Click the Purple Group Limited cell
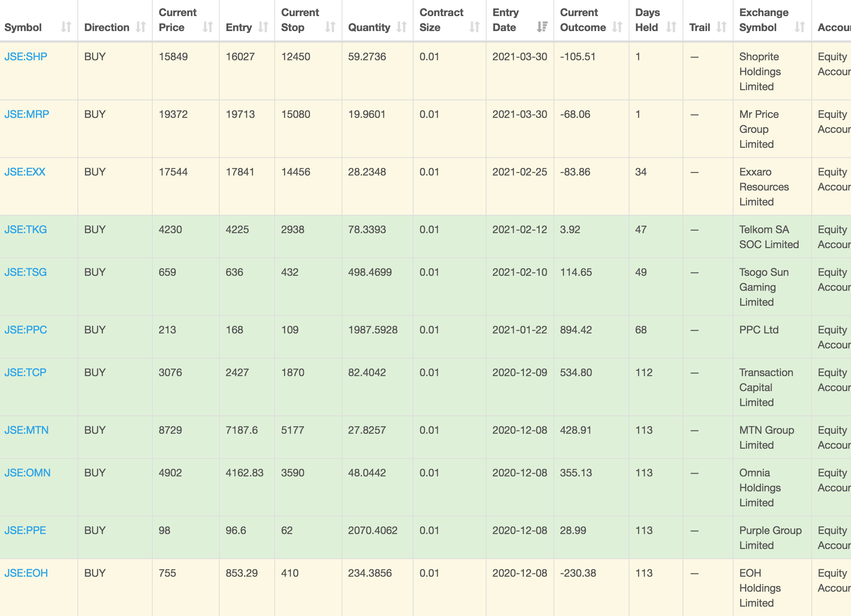 click(772, 537)
